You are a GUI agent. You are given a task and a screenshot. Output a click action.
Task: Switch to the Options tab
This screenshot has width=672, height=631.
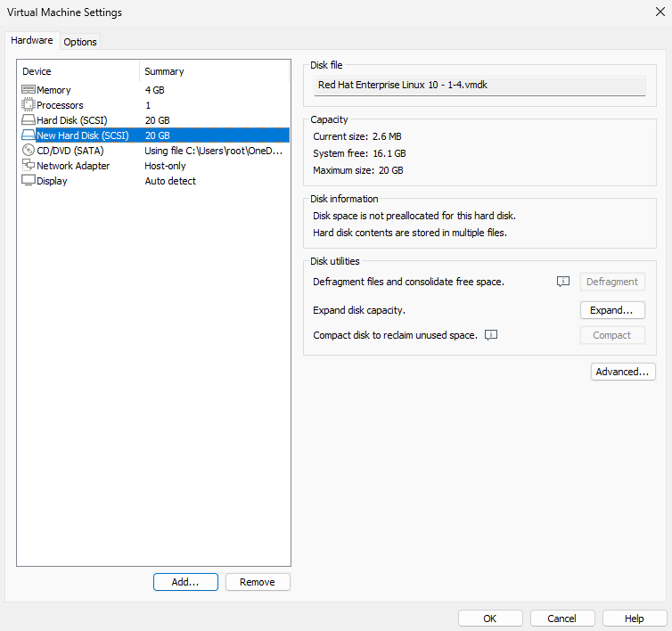pos(80,42)
